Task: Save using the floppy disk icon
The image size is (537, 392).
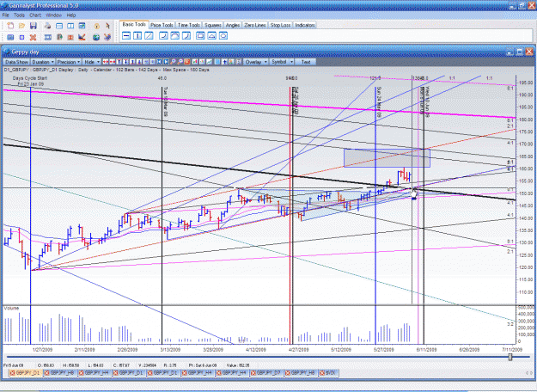Action: pos(34,26)
